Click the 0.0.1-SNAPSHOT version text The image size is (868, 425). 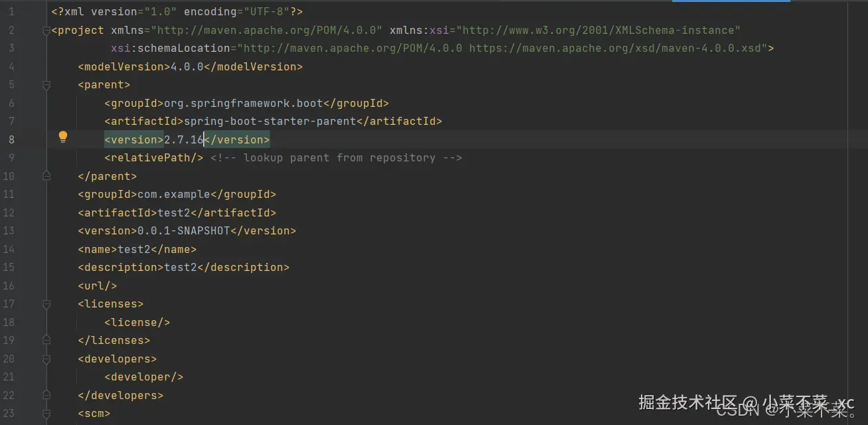(183, 230)
